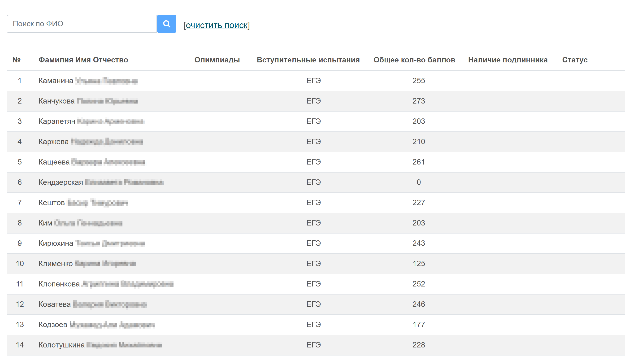
Task: Click 'ЕГЭ' in Кендзерская's row
Action: click(x=313, y=182)
